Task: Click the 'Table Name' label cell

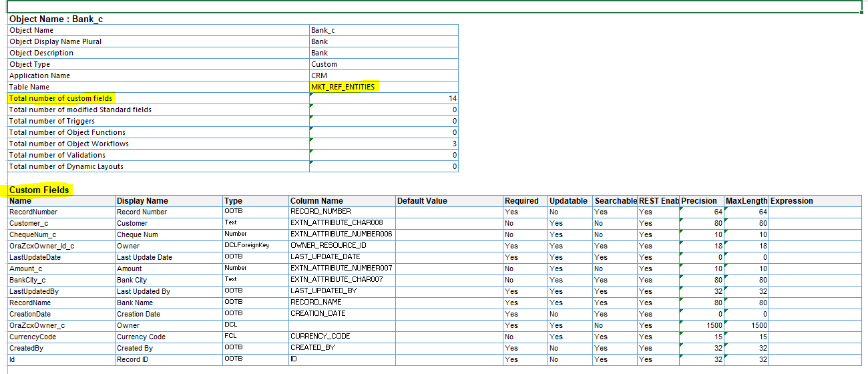Action: (158, 87)
